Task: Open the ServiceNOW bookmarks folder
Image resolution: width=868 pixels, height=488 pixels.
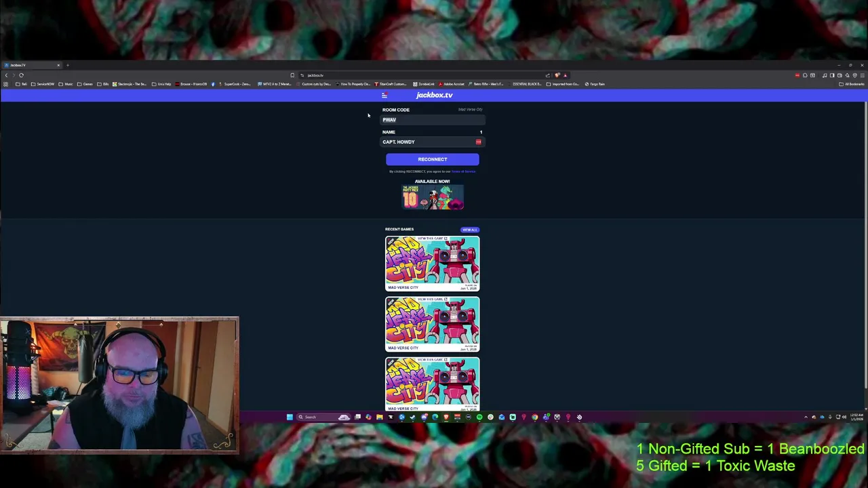Action: pyautogui.click(x=43, y=84)
